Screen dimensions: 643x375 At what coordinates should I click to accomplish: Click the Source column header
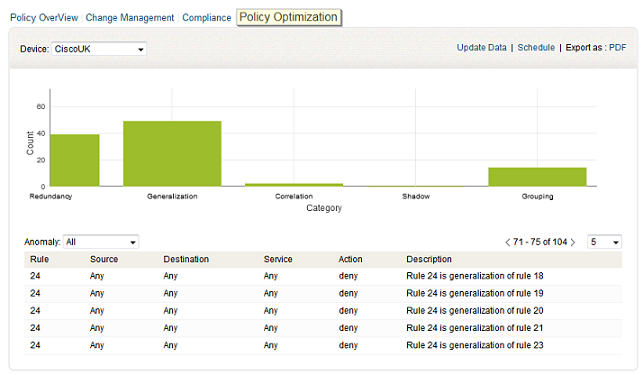[104, 259]
